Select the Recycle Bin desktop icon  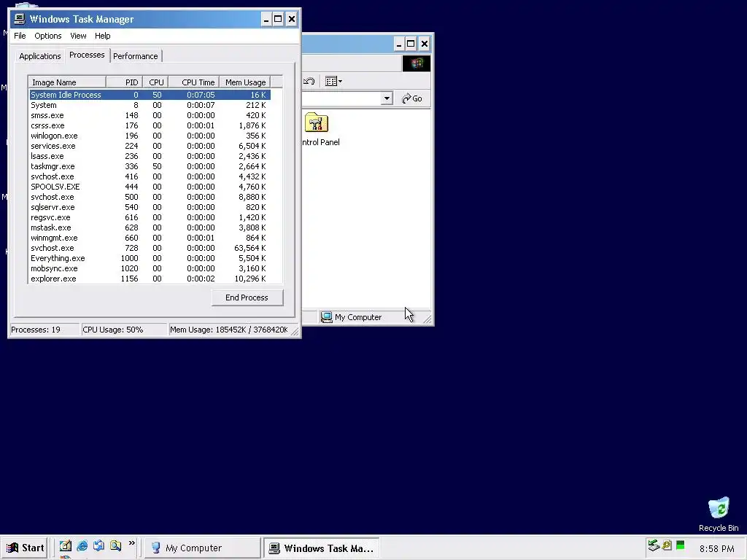click(x=719, y=514)
